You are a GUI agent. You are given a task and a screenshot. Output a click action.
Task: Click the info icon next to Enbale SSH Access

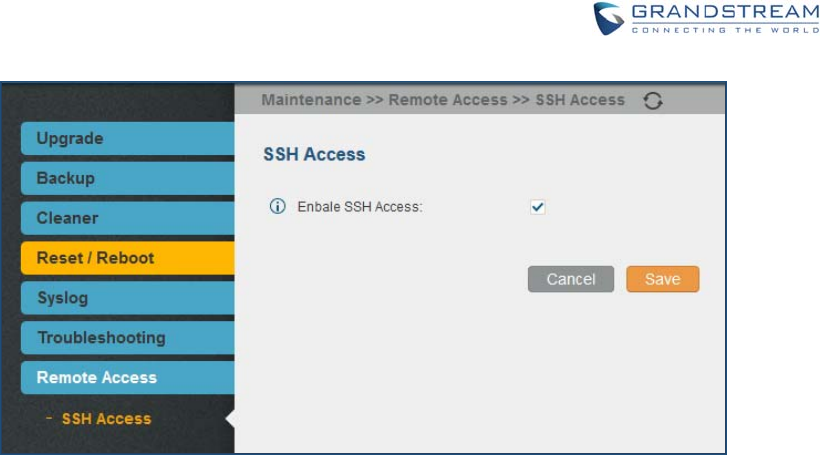point(278,206)
